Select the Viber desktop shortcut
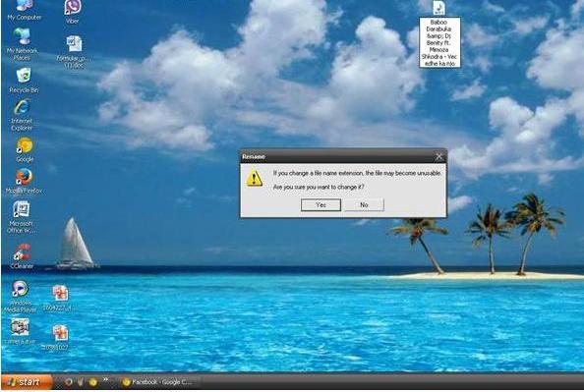 point(72,12)
